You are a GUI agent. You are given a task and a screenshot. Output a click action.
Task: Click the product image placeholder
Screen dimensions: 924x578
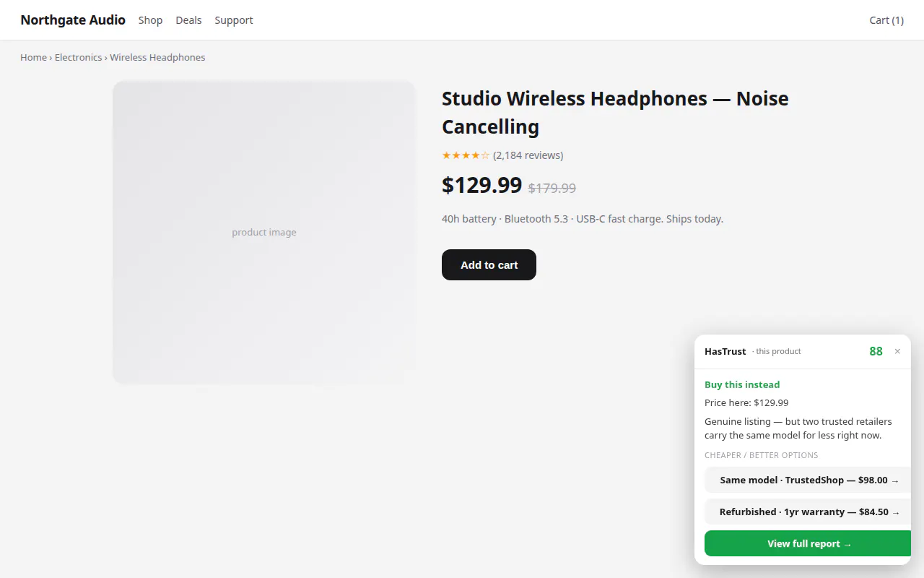[264, 232]
